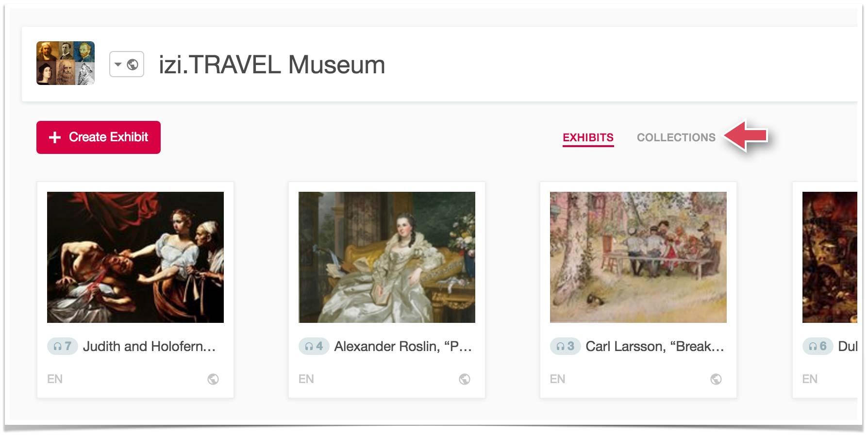Open the Carl Larsson breakfast painting thumbnail
The image size is (868, 436).
pos(638,257)
